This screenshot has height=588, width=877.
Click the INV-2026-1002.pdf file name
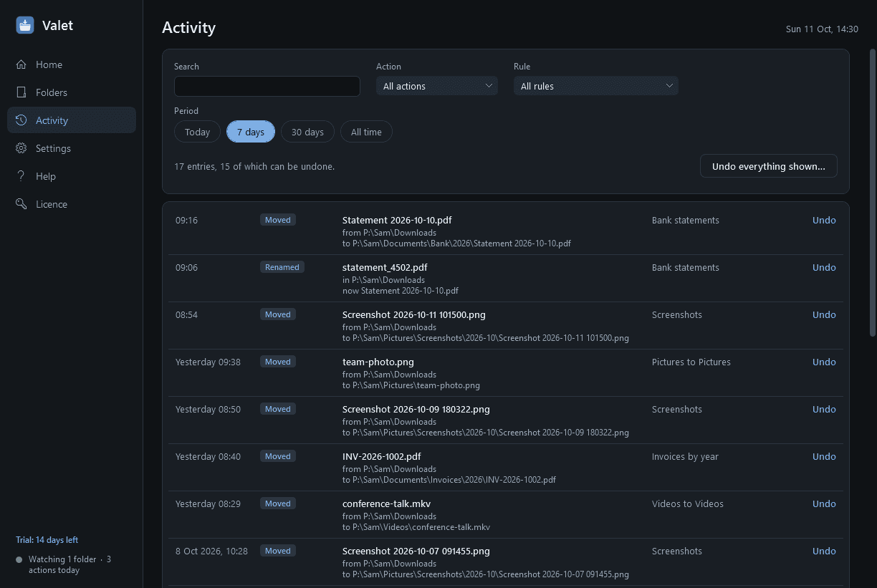(x=382, y=456)
